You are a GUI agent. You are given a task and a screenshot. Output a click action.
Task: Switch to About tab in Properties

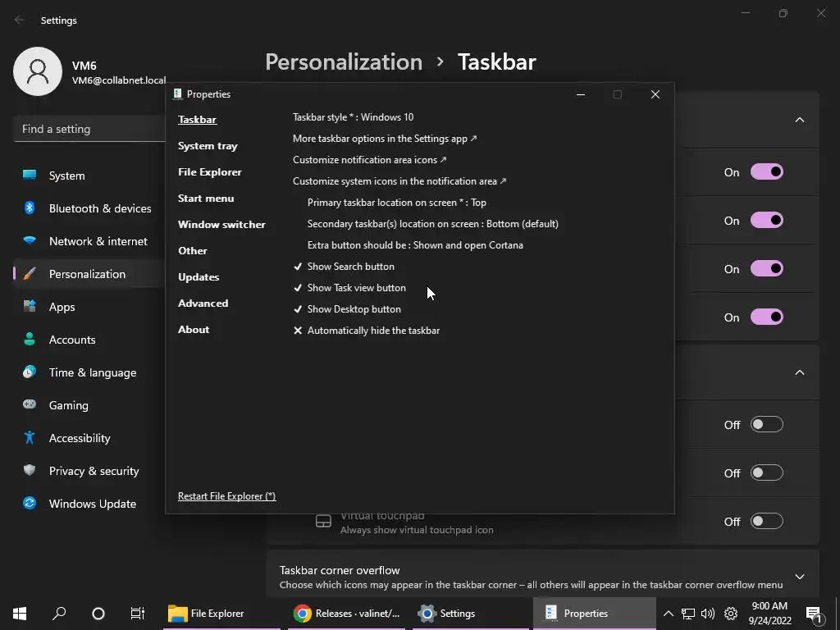pos(194,330)
